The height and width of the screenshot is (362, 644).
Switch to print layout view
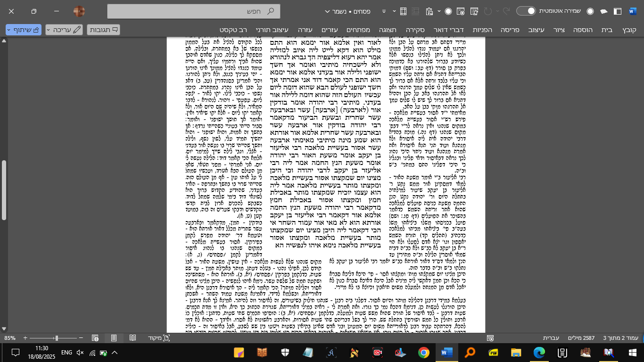[x=114, y=338]
